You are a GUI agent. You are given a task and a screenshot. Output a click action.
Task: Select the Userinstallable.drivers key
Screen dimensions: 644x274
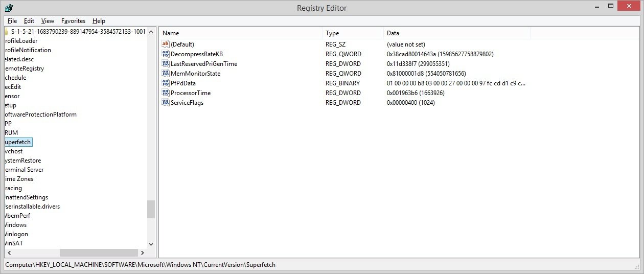pyautogui.click(x=32, y=207)
